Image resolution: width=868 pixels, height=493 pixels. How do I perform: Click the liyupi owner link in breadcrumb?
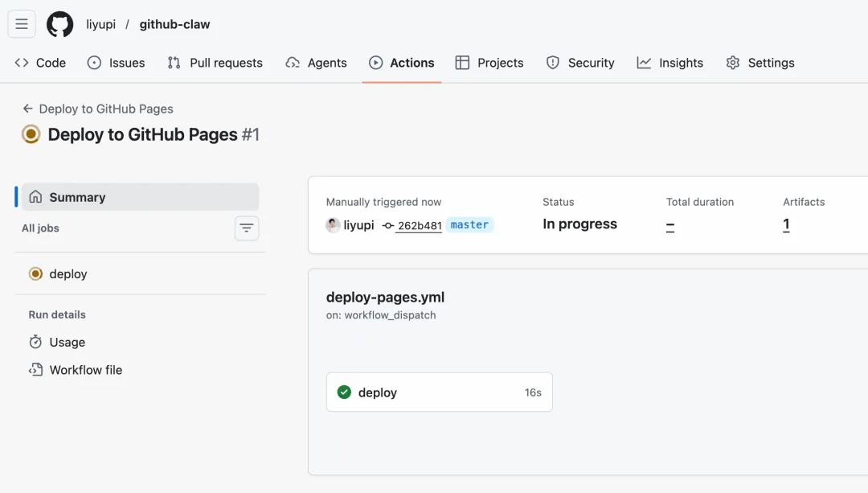click(x=101, y=24)
